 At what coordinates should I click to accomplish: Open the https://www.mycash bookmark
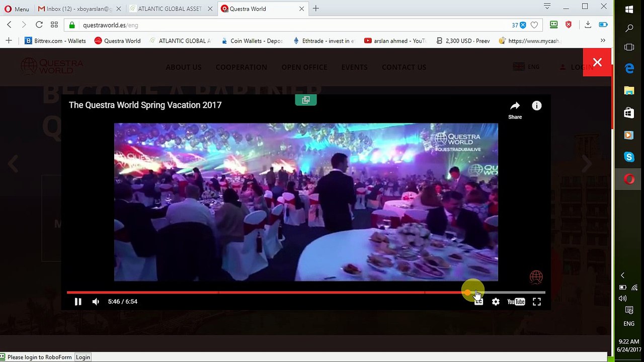(530, 41)
